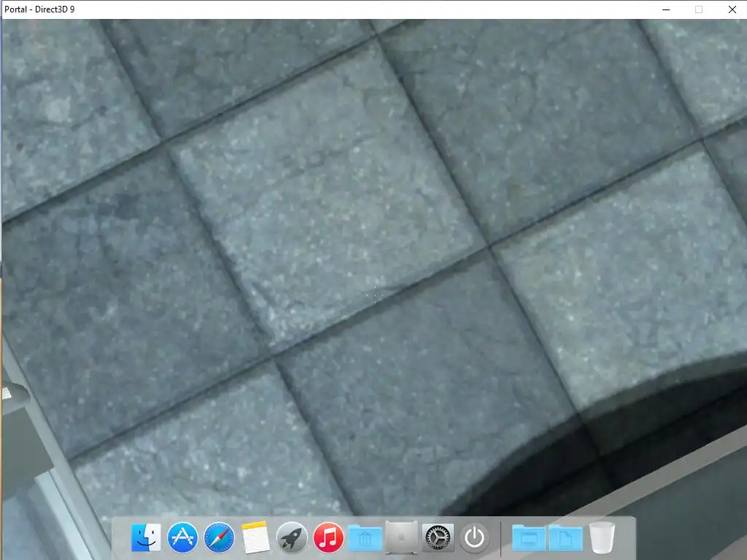Open the blue folder with document symbol
Viewport: 747px width, 560px height.
pos(565,538)
